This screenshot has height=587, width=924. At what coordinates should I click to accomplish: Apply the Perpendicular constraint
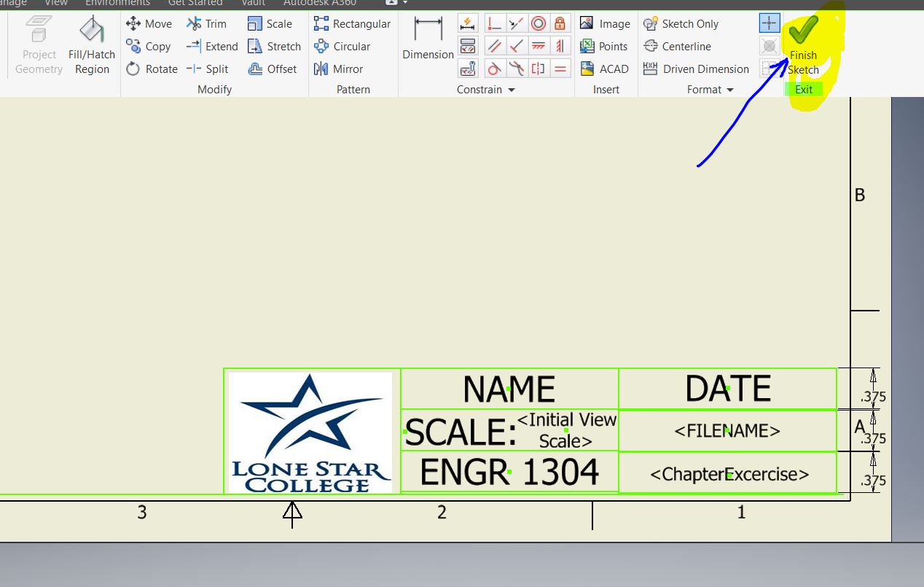494,23
